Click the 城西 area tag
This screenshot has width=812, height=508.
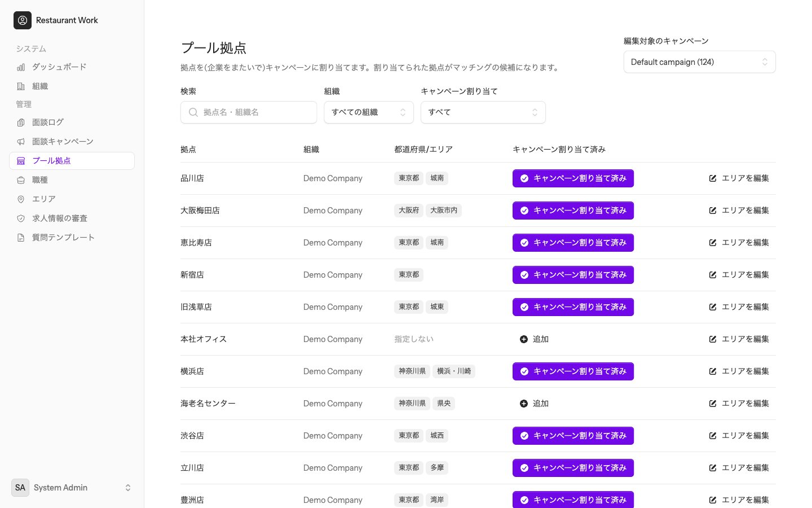(x=437, y=436)
